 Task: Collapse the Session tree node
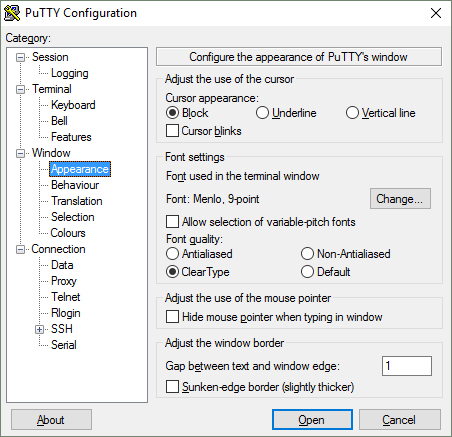[21, 58]
